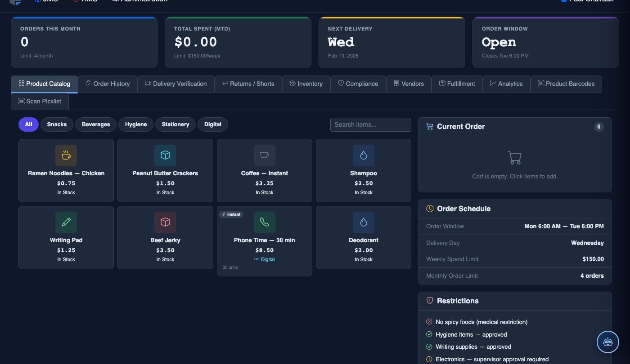Image resolution: width=630 pixels, height=364 pixels.
Task: Filter catalog by Stationery
Action: [x=175, y=124]
